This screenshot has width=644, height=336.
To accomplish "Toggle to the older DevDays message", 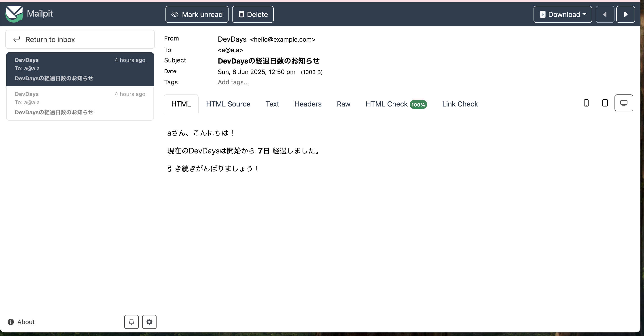I will [x=80, y=103].
